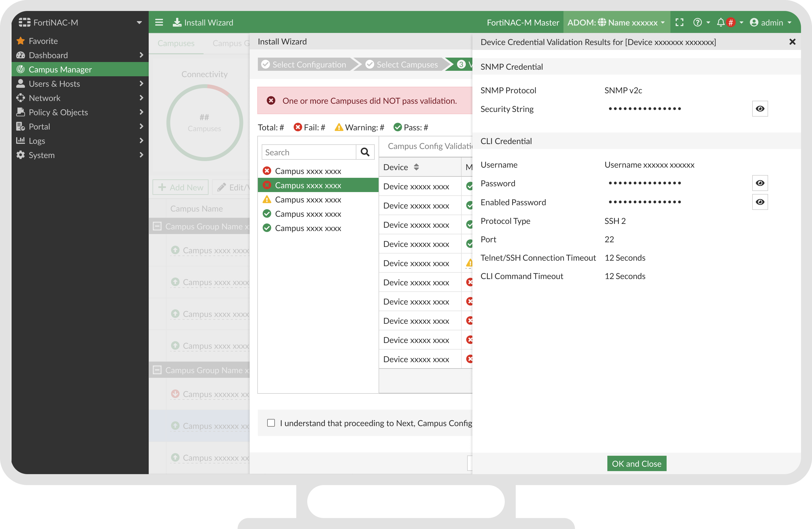The width and height of the screenshot is (812, 529).
Task: Toggle fullscreen mode icon
Action: (679, 22)
